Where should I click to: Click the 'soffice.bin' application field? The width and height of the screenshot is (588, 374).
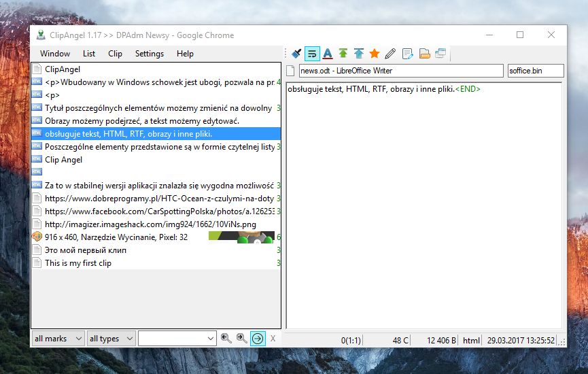536,71
